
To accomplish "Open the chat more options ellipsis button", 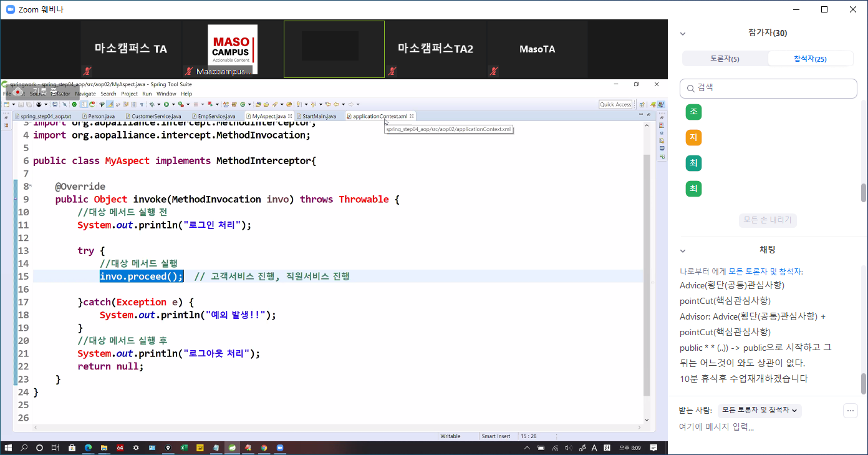I will pos(850,410).
